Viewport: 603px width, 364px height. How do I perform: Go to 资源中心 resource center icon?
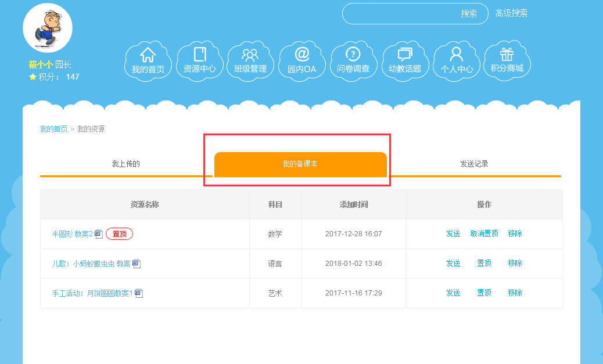(199, 61)
